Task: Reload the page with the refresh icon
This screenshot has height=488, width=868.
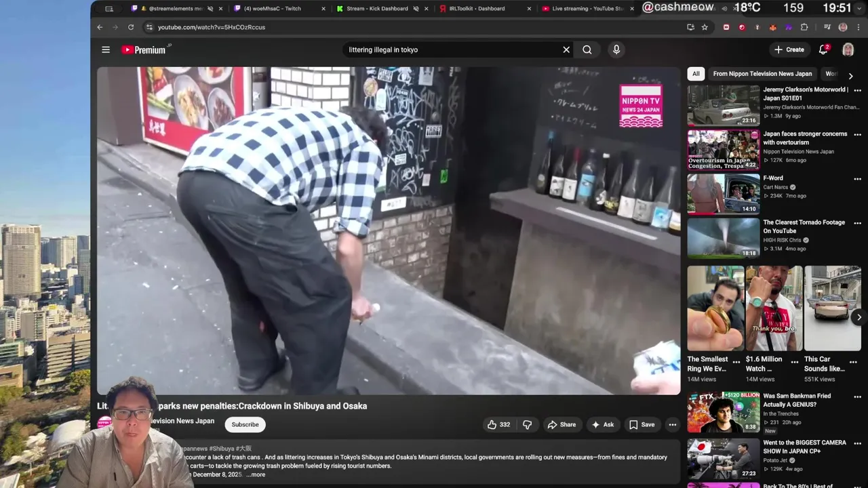Action: (131, 27)
